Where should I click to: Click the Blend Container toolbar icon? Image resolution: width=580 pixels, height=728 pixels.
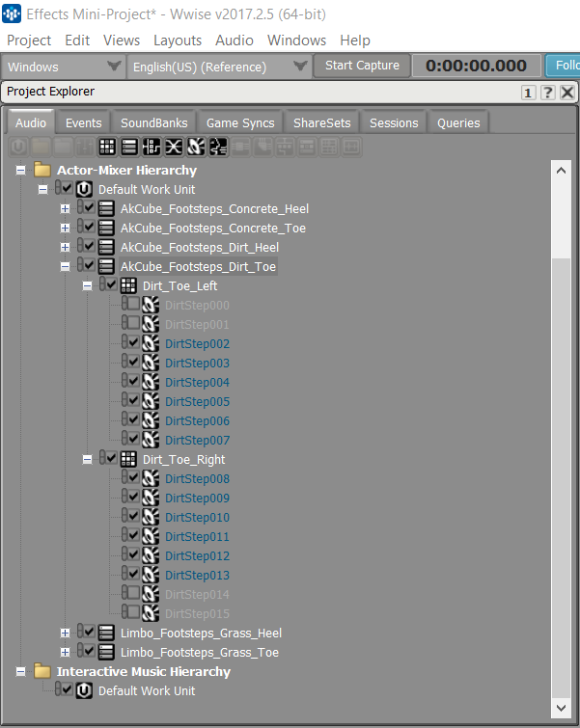[x=174, y=148]
